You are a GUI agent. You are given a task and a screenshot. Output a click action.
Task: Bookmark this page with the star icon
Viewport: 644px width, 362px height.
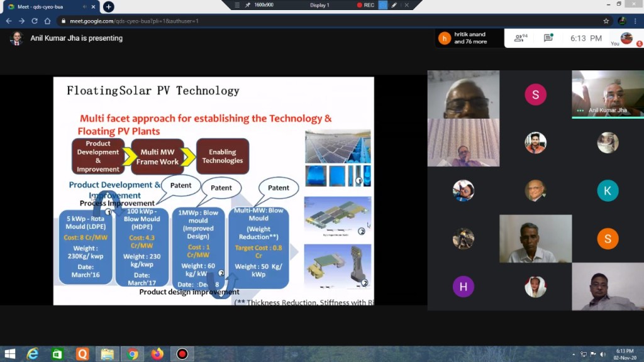pos(606,21)
